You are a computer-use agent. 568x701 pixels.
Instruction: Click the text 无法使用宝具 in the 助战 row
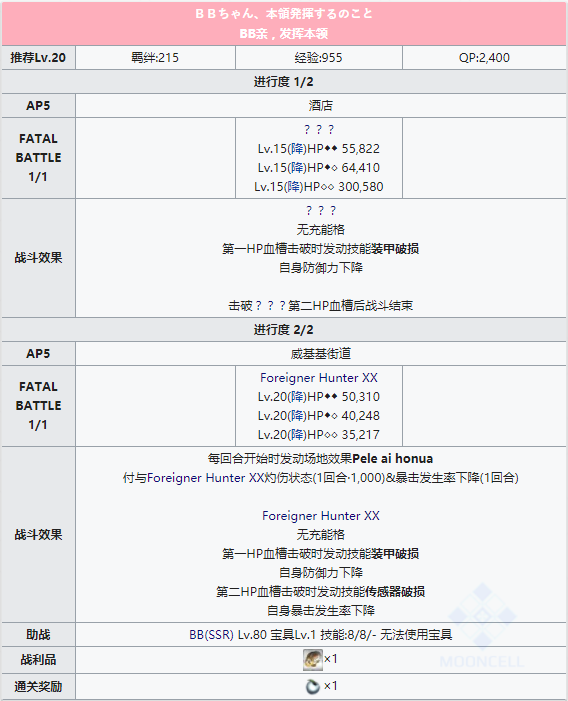[416, 635]
